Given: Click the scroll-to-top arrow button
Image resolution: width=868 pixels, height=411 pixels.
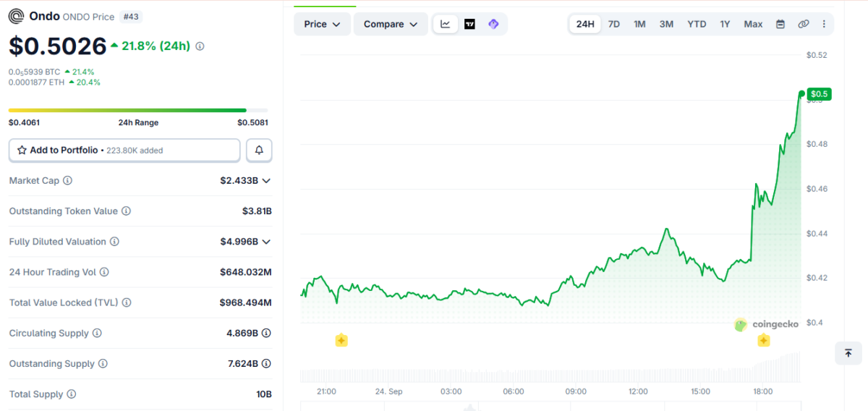Looking at the screenshot, I should pyautogui.click(x=848, y=353).
